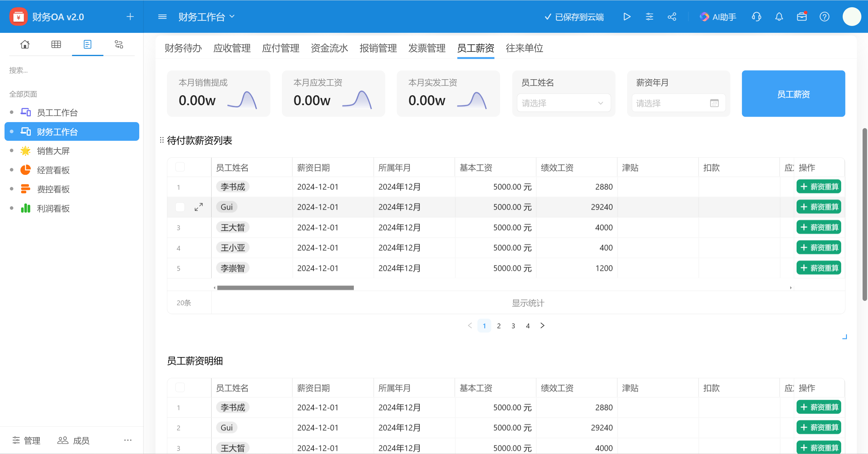868x454 pixels.
Task: Switch to 报销管理 tab
Action: [378, 48]
